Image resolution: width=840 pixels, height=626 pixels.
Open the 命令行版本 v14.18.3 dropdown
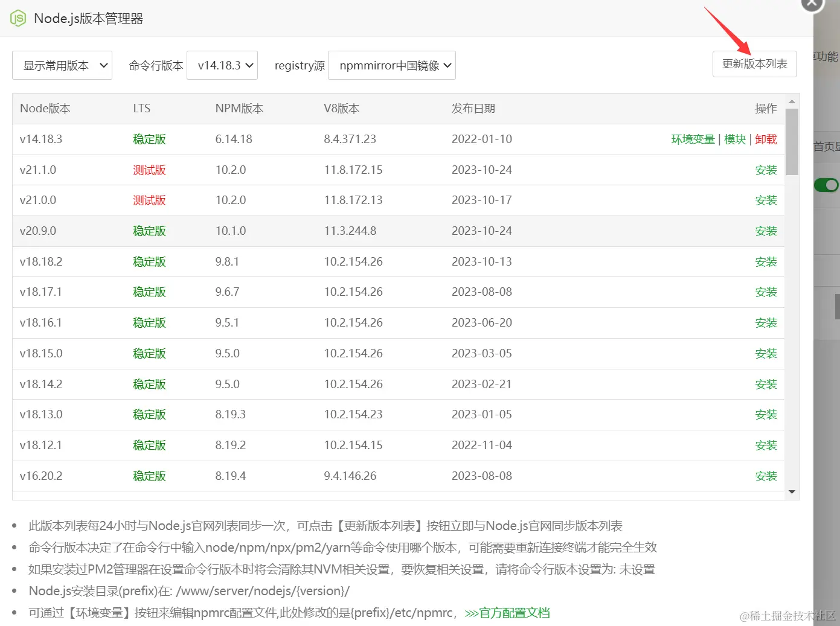point(222,65)
